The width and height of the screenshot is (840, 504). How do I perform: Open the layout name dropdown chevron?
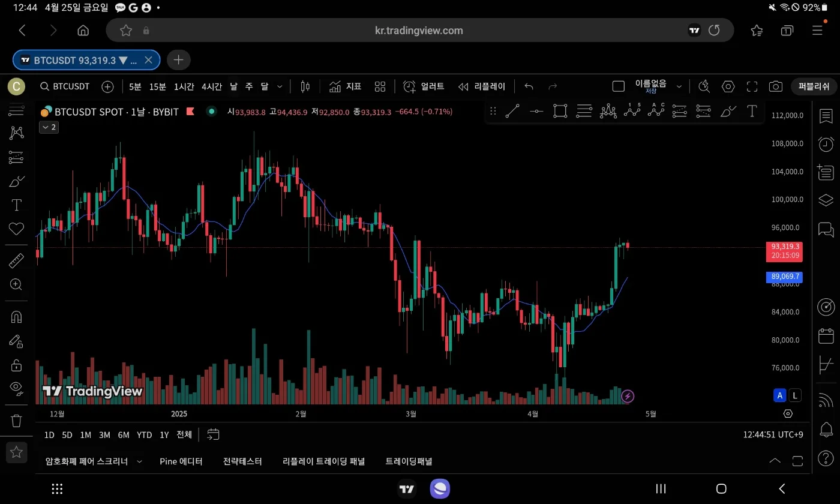tap(679, 86)
